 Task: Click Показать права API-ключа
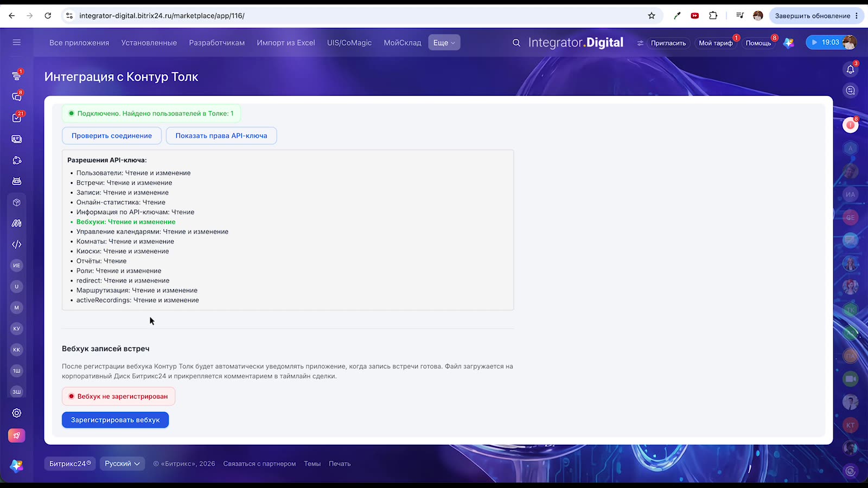pos(221,136)
